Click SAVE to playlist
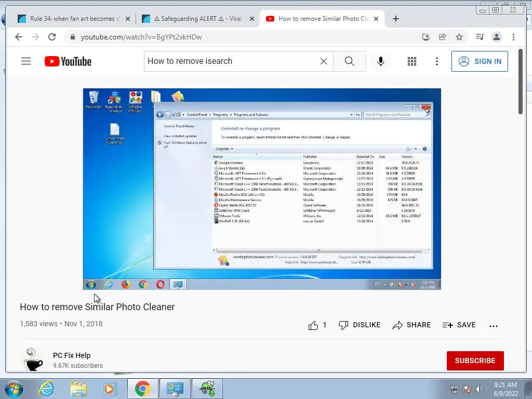 coord(459,325)
